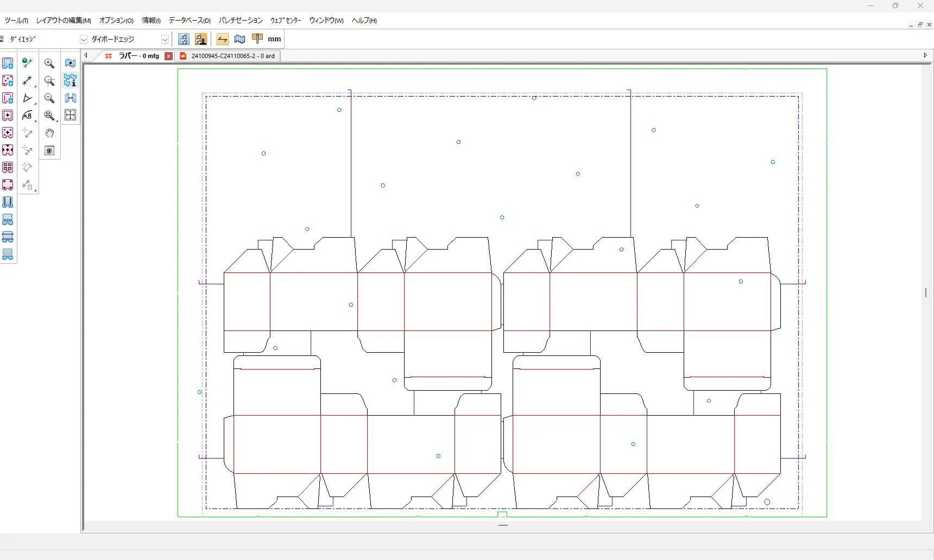Click the design info icon with letter i
The image size is (934, 560).
point(70,81)
